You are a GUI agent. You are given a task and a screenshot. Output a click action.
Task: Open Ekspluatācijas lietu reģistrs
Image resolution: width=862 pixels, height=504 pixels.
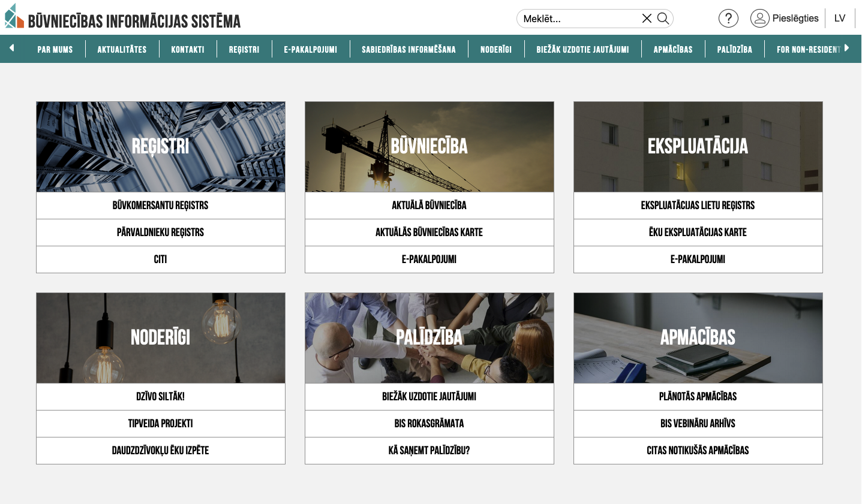tap(698, 206)
